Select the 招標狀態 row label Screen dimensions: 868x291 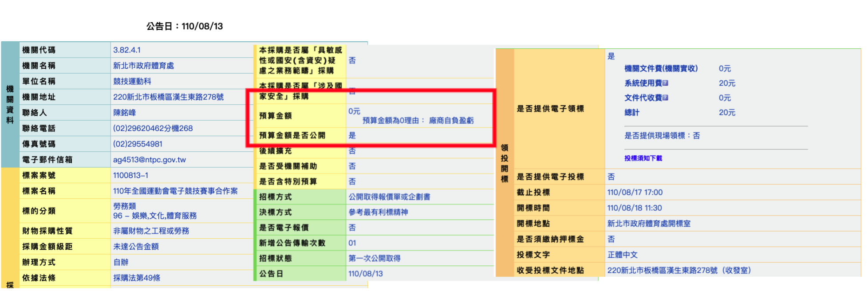[x=276, y=258]
